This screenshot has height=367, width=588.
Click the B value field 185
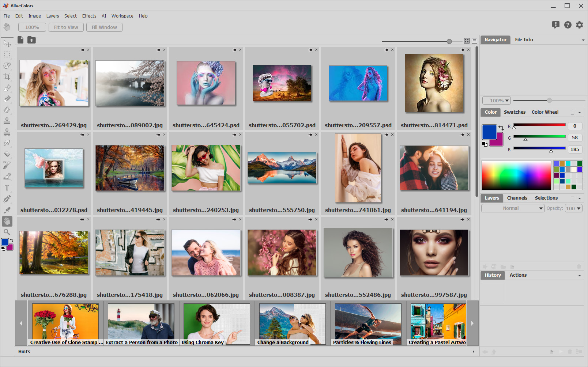click(575, 150)
